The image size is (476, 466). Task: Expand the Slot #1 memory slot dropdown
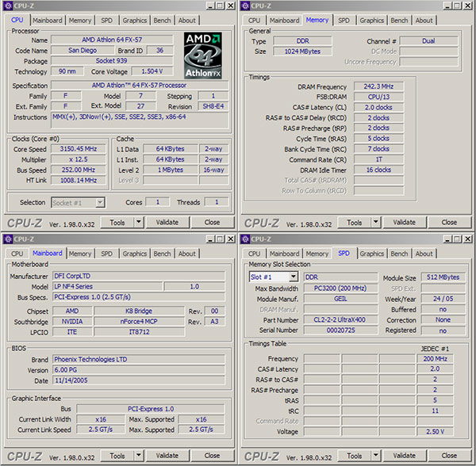coord(293,277)
